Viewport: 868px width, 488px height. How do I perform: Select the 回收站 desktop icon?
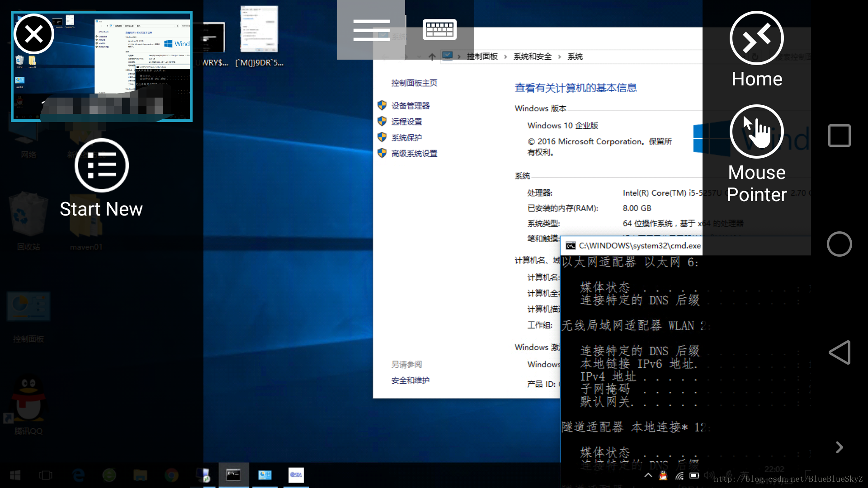28,221
